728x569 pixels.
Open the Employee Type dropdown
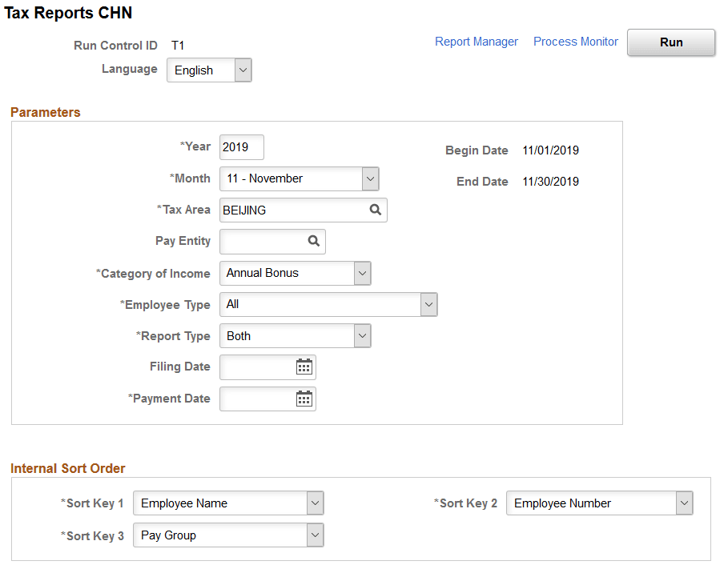coord(428,304)
